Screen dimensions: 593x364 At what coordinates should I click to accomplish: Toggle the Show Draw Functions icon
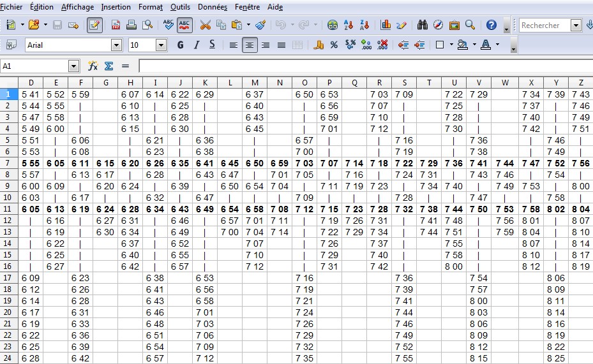click(402, 25)
